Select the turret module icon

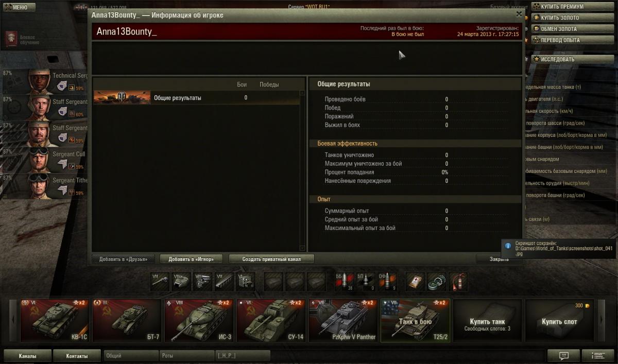pos(181,282)
